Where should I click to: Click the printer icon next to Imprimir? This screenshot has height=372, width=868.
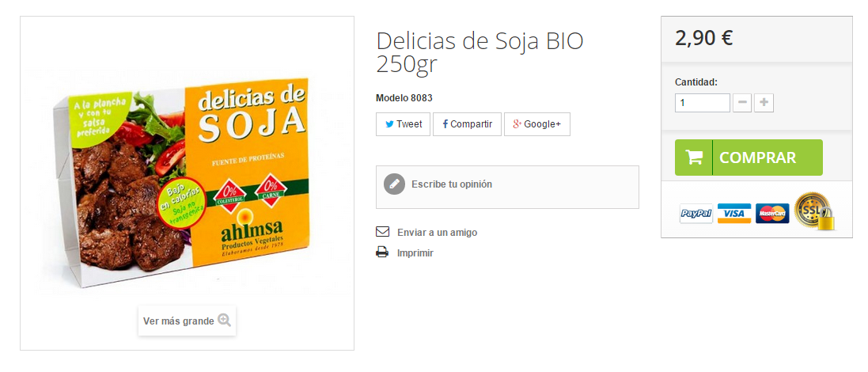tap(382, 252)
